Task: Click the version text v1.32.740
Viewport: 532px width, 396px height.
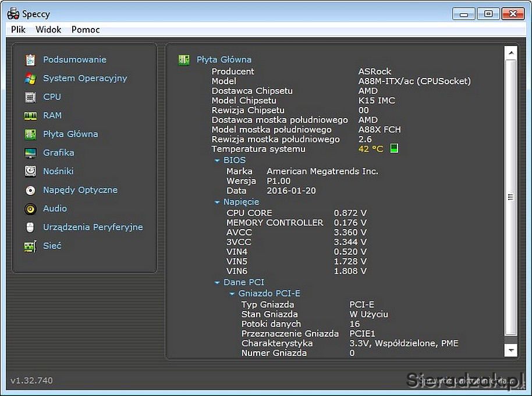Action: [x=31, y=380]
